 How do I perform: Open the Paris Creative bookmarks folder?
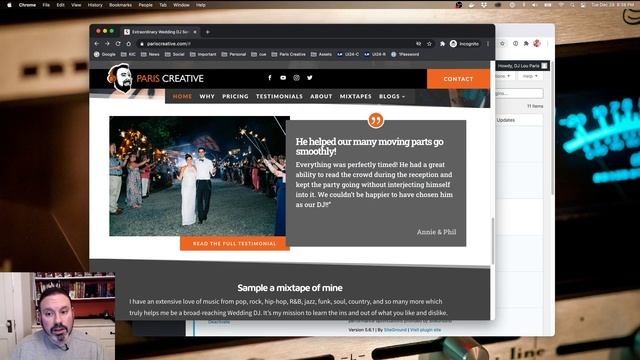click(x=289, y=54)
